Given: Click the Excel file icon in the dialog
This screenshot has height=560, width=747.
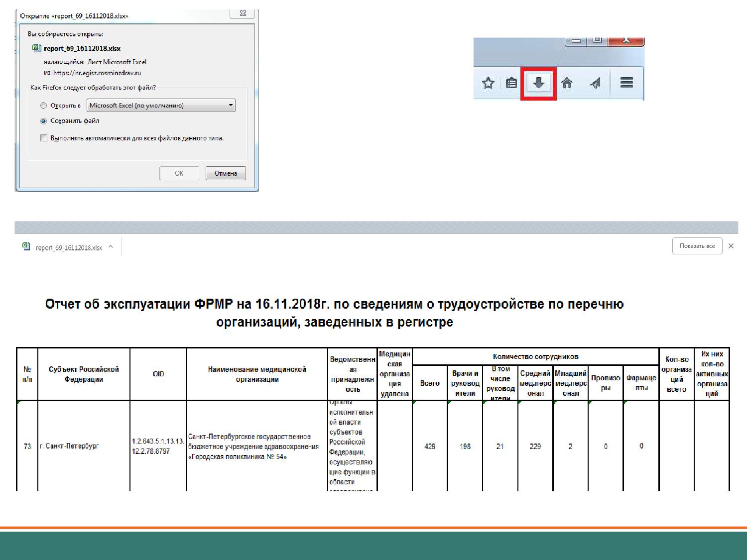Looking at the screenshot, I should [36, 48].
